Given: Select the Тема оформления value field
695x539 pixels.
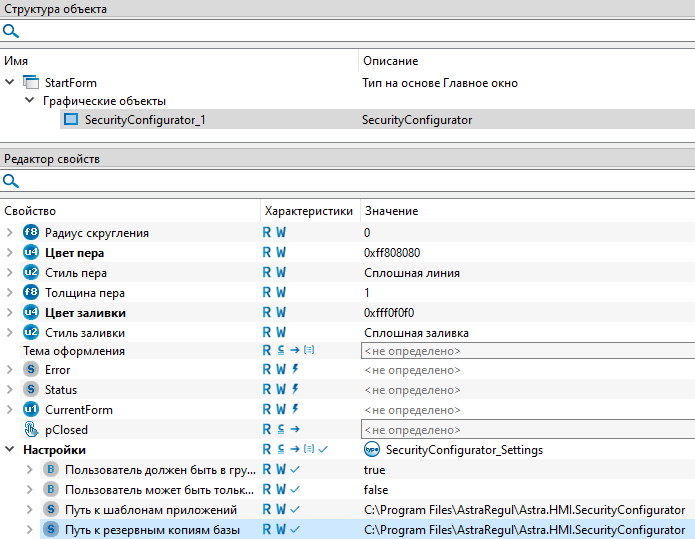Looking at the screenshot, I should (527, 351).
